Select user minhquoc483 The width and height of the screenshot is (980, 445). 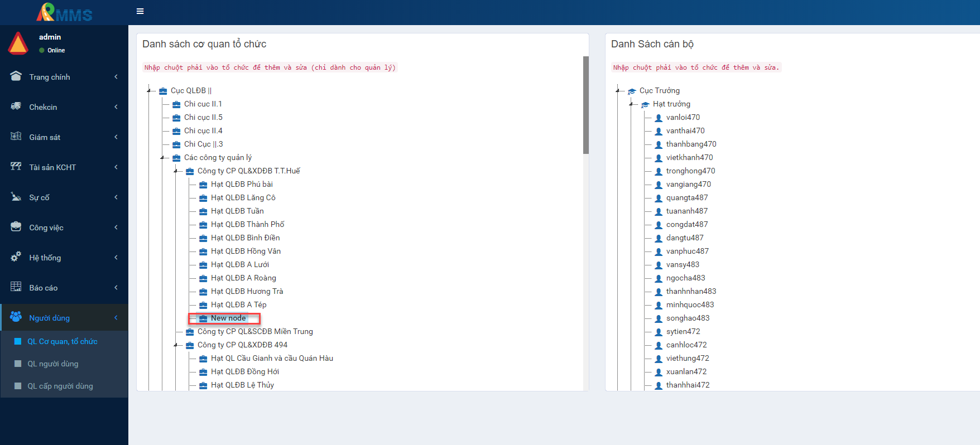point(690,304)
